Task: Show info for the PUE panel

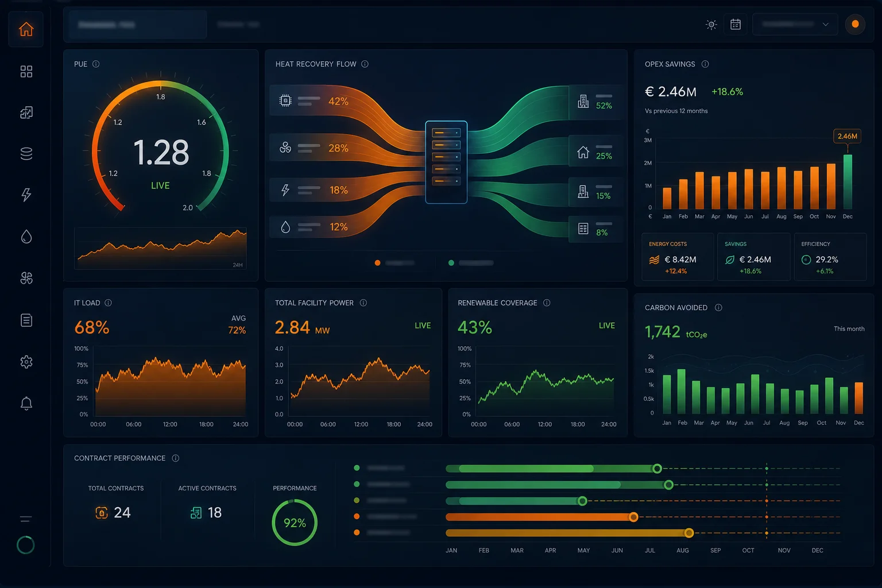Action: click(96, 64)
